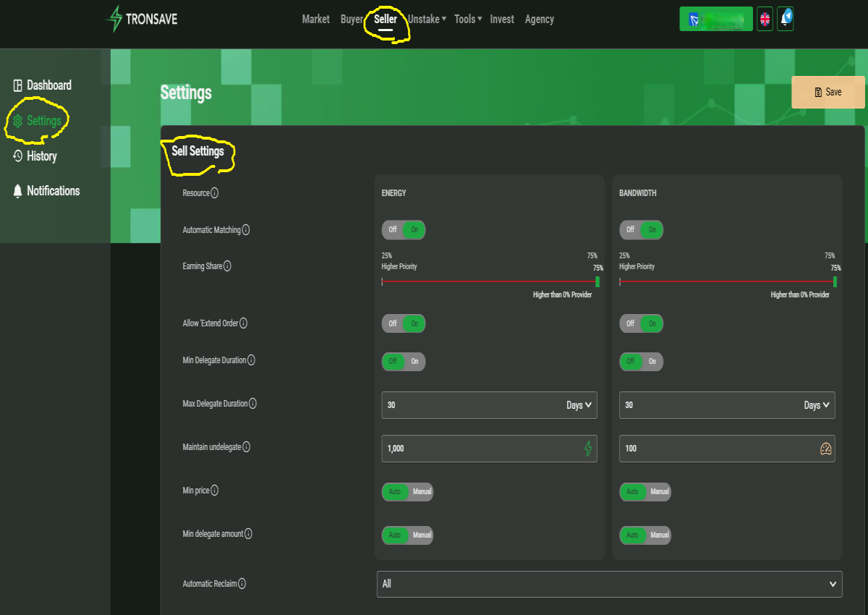This screenshot has width=868, height=615.
Task: Switch Energy Min price to Manual
Action: tap(422, 492)
